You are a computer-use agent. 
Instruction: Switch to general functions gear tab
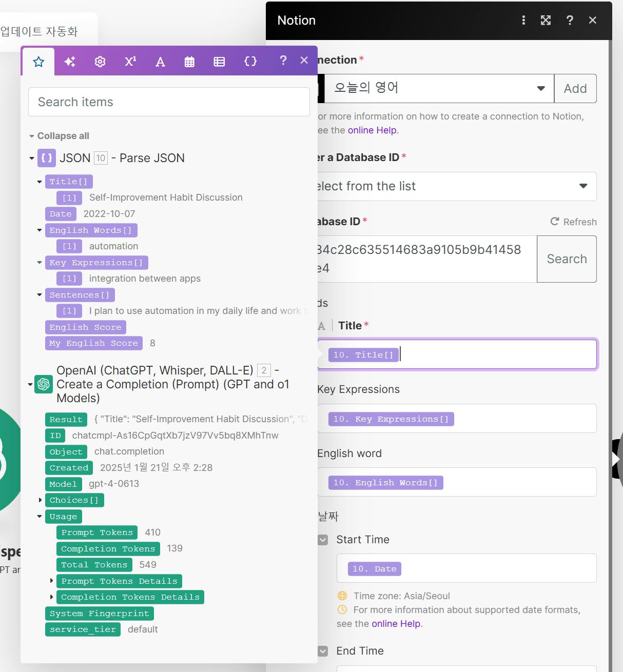point(100,62)
